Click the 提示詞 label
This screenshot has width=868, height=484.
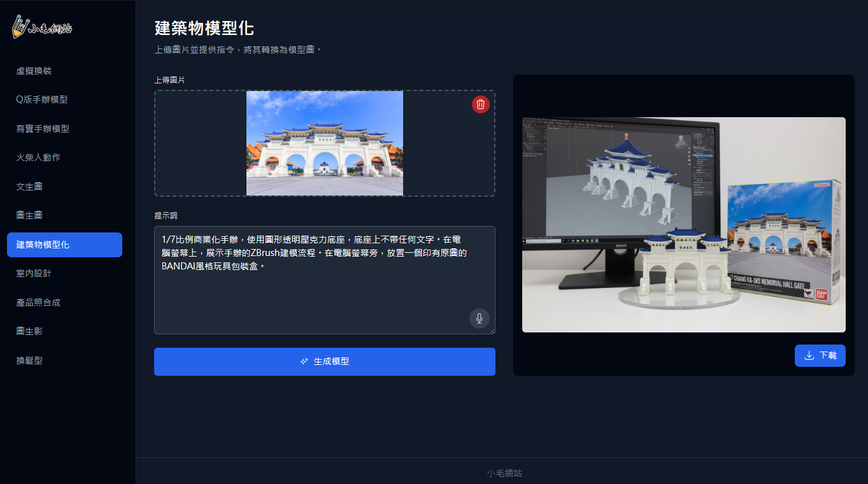[x=166, y=216]
